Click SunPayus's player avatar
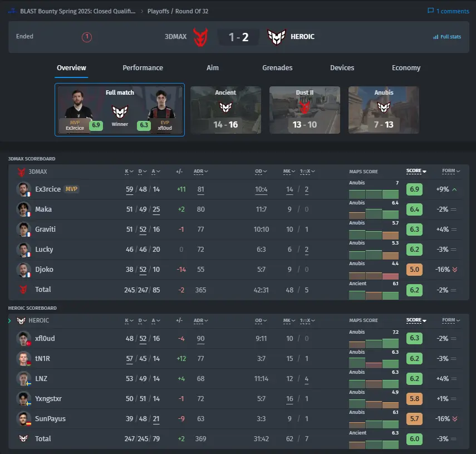 pyautogui.click(x=23, y=418)
